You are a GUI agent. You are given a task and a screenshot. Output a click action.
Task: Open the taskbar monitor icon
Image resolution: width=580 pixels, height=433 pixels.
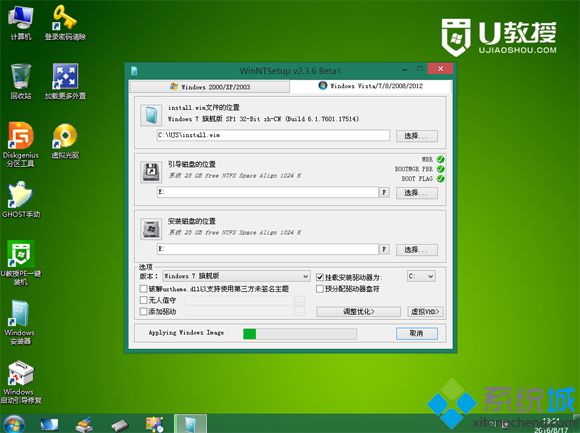(x=49, y=424)
